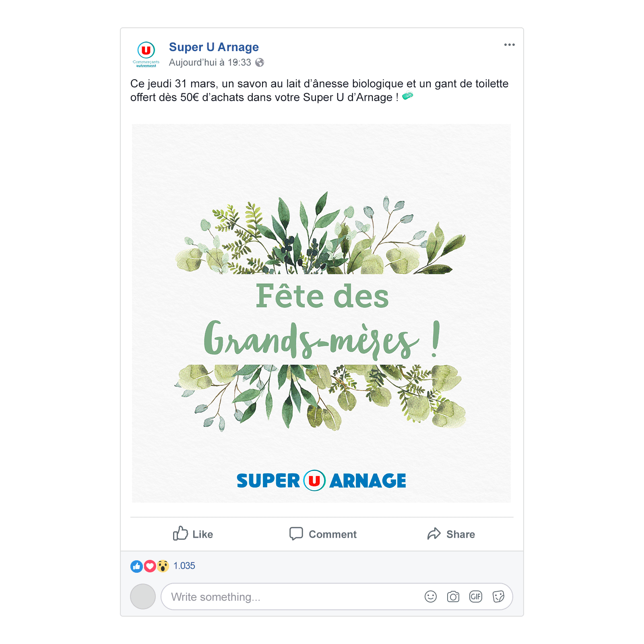
Task: Open the smiley emoji picker
Action: pyautogui.click(x=430, y=597)
